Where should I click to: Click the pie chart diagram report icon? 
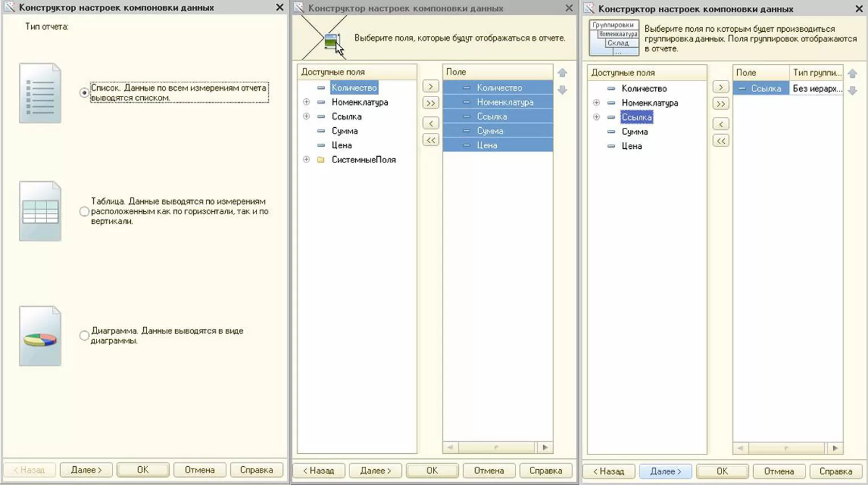(x=40, y=336)
